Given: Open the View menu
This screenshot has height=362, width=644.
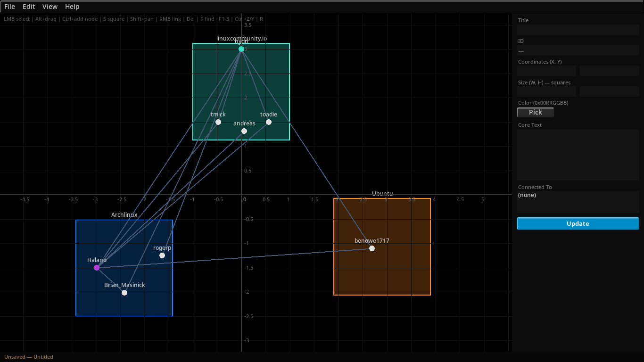Looking at the screenshot, I should pyautogui.click(x=50, y=7).
